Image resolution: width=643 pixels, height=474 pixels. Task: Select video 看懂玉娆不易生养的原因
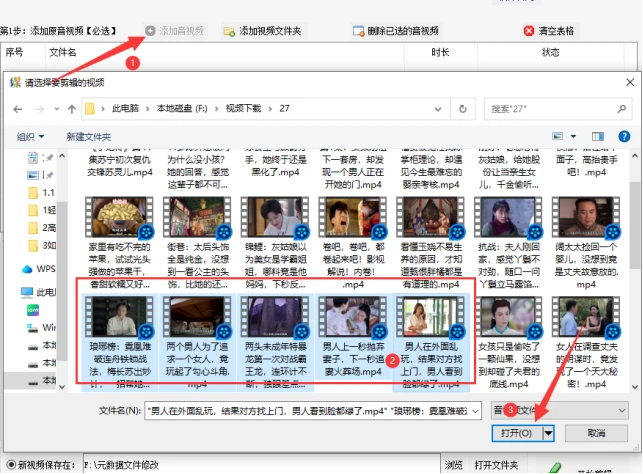(x=431, y=243)
